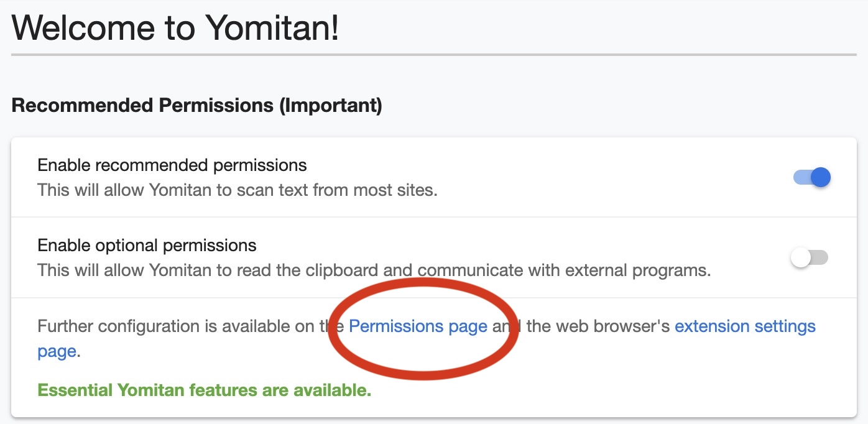This screenshot has width=868, height=424.
Task: Click 'Essential Yomitan features are available' text
Action: point(204,390)
